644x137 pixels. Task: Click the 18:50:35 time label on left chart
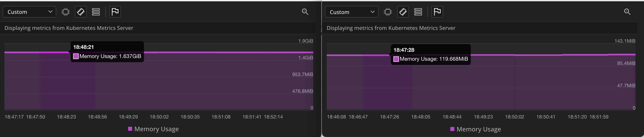190,117
